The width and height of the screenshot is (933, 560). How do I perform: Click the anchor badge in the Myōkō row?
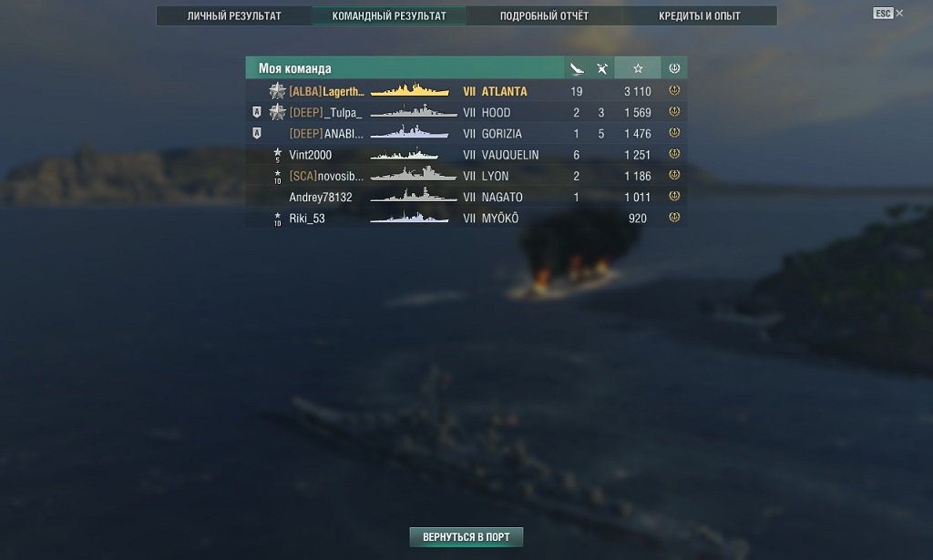tap(674, 218)
